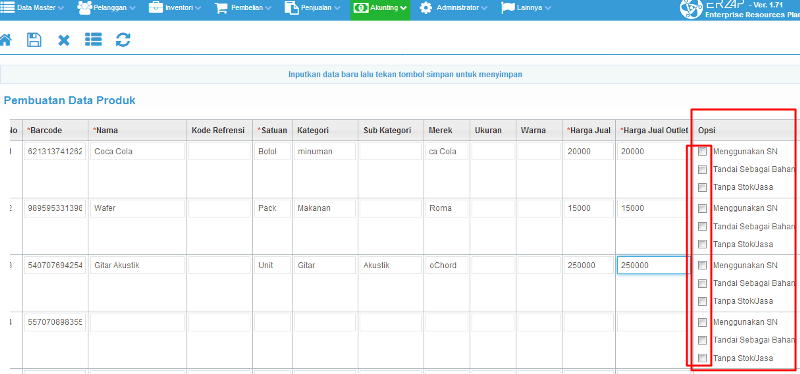Screen dimensions: 800x374
Task: Go to the home icon in toolbar
Action: pyautogui.click(x=5, y=40)
